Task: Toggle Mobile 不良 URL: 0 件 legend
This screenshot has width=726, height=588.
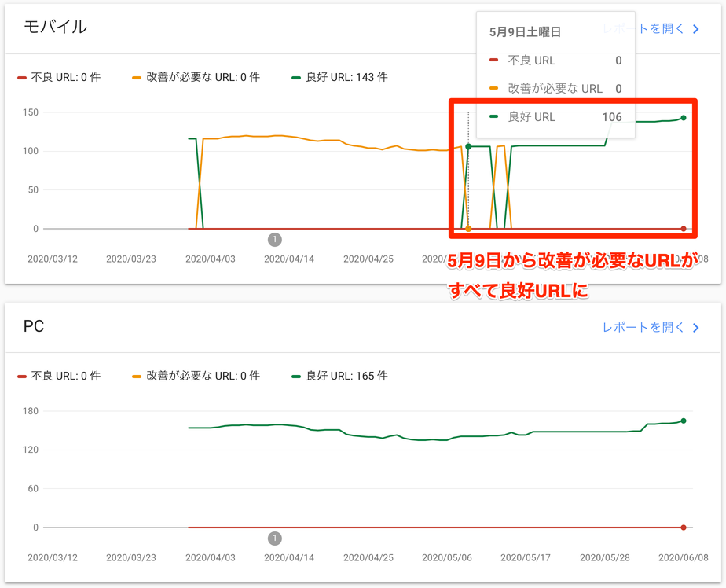Action: pos(59,77)
